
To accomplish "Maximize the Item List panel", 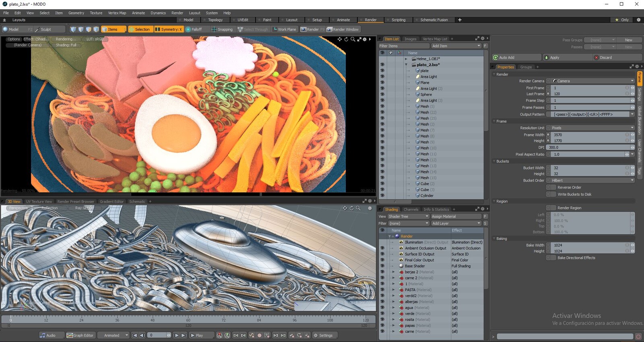I will click(x=477, y=39).
